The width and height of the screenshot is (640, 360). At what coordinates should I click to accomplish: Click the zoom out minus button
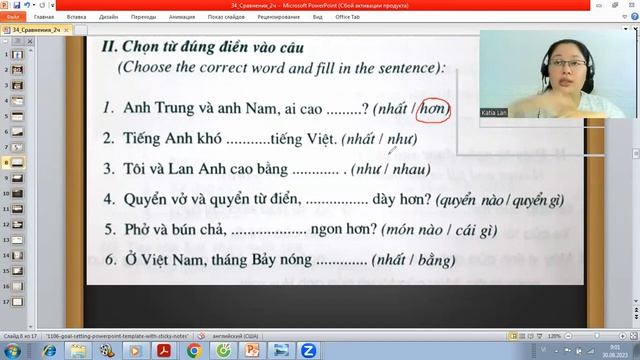click(568, 336)
